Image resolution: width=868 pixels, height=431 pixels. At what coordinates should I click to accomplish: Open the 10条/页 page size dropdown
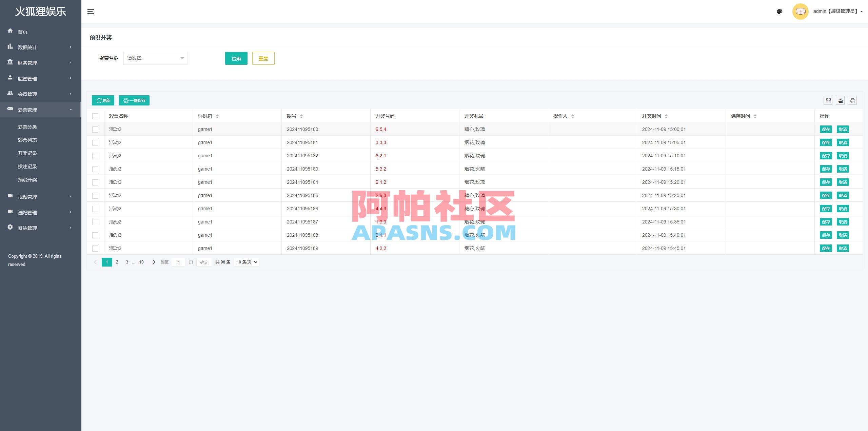(x=246, y=262)
